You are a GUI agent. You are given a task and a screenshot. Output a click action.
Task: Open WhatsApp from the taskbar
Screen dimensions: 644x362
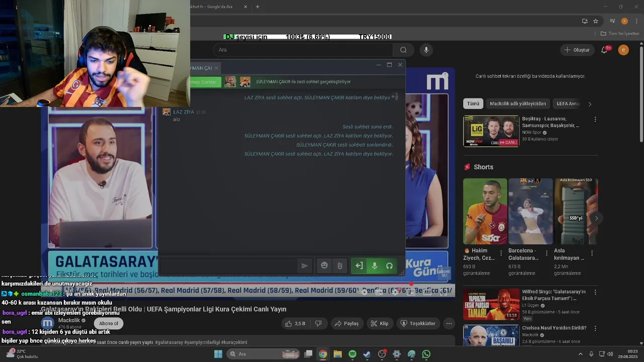coord(426,354)
